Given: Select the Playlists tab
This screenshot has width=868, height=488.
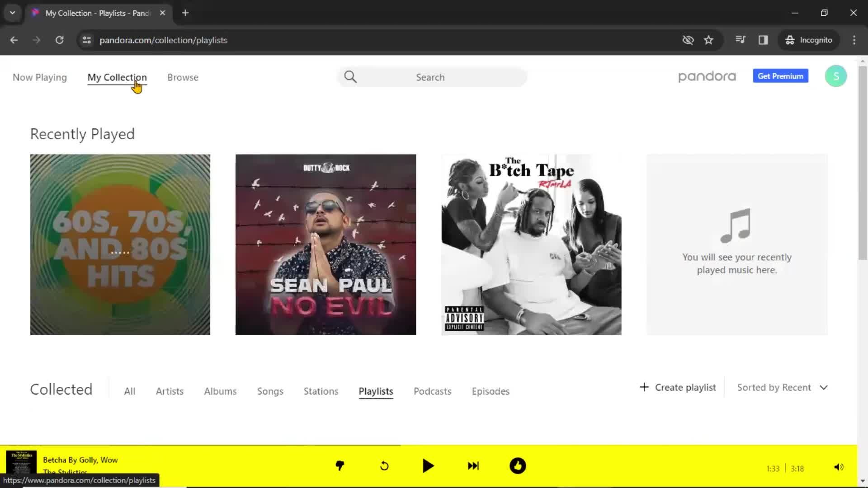Looking at the screenshot, I should (376, 391).
